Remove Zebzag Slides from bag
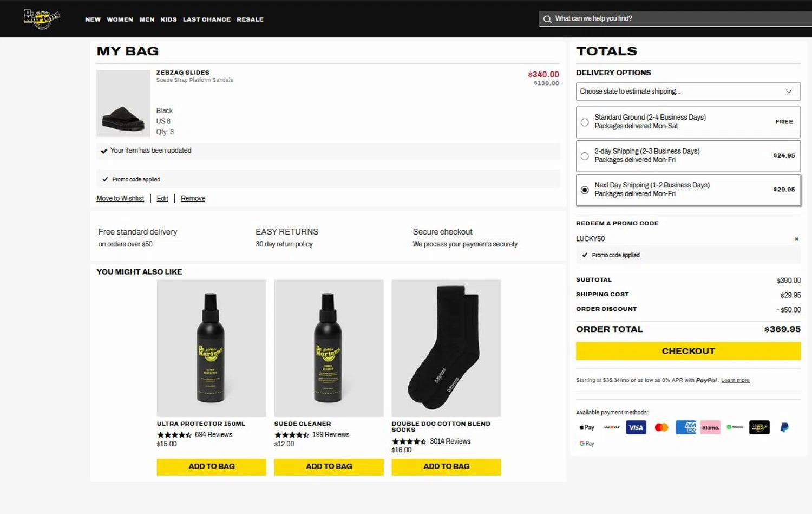Viewport: 812px width, 514px height. (193, 198)
